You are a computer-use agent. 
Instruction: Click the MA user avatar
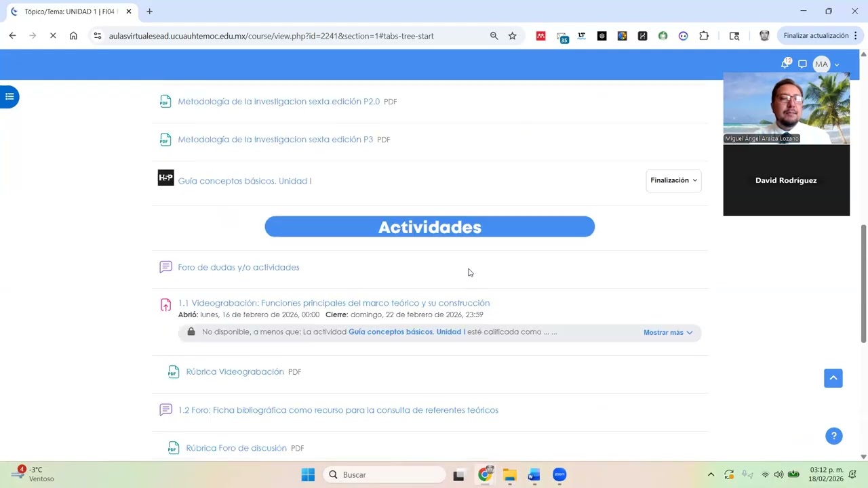point(821,64)
